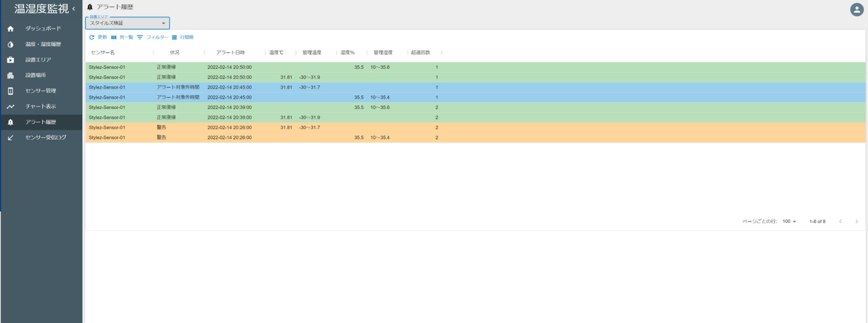This screenshot has width=868, height=323.
Task: Click the bell icon beside アラート履歴 in sidebar
Action: pos(11,122)
